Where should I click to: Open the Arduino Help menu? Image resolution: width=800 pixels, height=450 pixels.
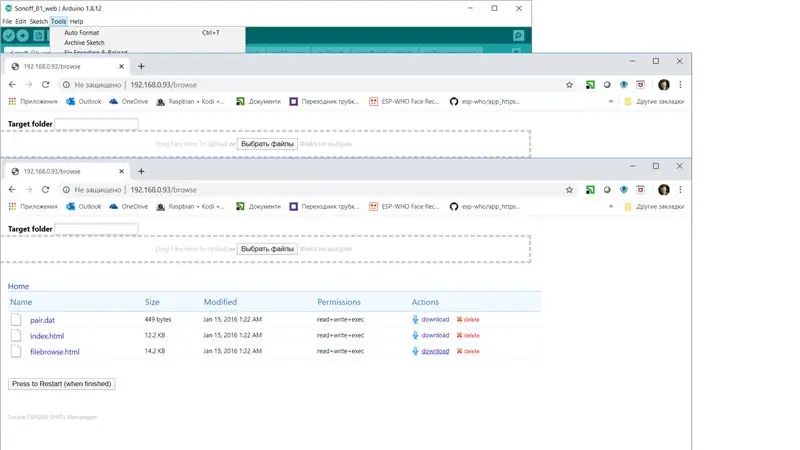click(x=77, y=21)
